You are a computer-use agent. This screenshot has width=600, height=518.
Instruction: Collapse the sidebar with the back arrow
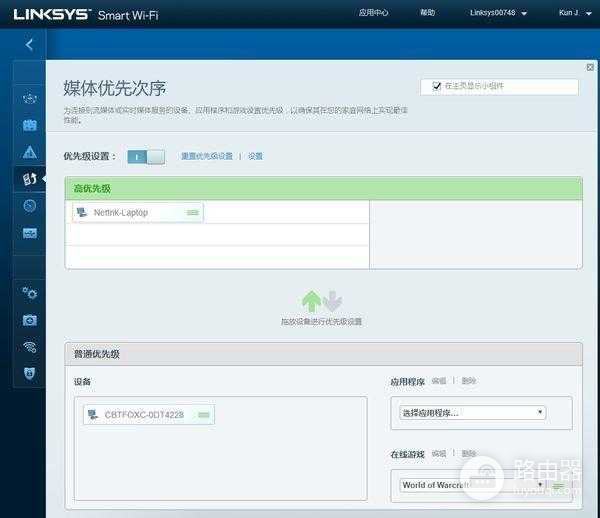(29, 45)
